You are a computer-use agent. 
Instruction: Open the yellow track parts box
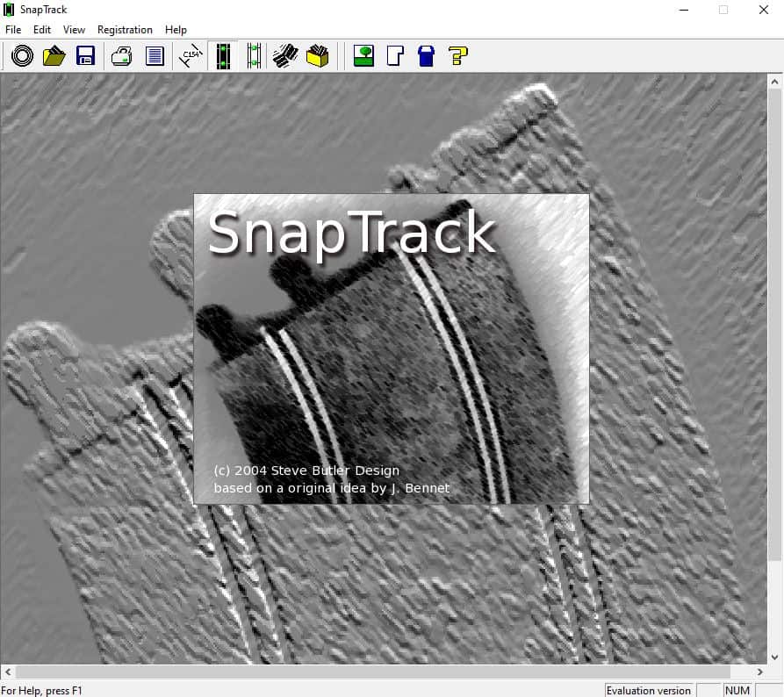click(x=316, y=55)
